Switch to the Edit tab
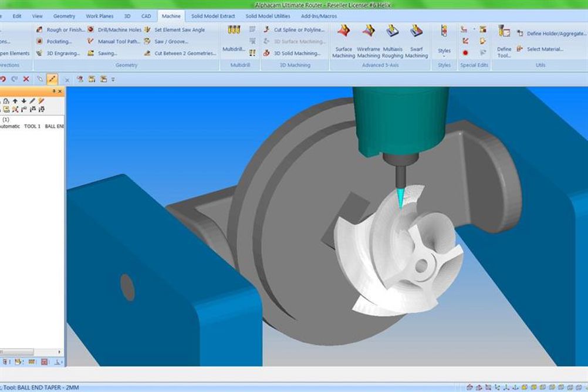The width and height of the screenshot is (588, 392). tap(17, 16)
